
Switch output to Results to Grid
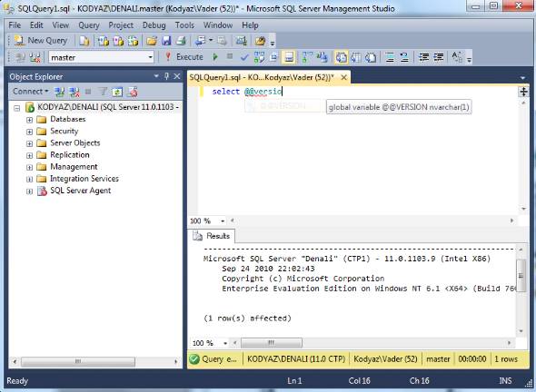[356, 57]
